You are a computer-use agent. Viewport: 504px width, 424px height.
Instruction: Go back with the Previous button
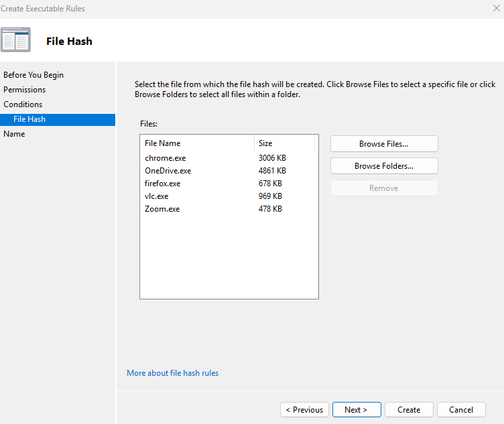coord(304,410)
